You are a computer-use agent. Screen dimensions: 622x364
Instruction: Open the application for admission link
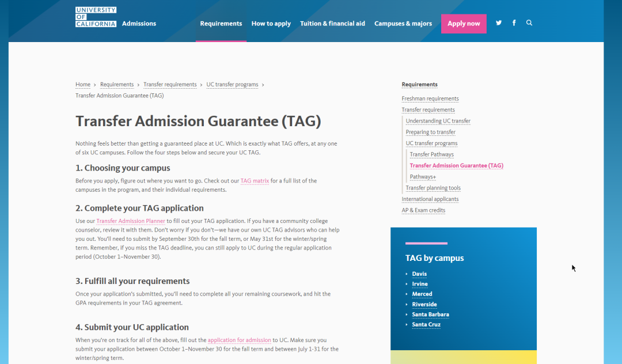(239, 340)
